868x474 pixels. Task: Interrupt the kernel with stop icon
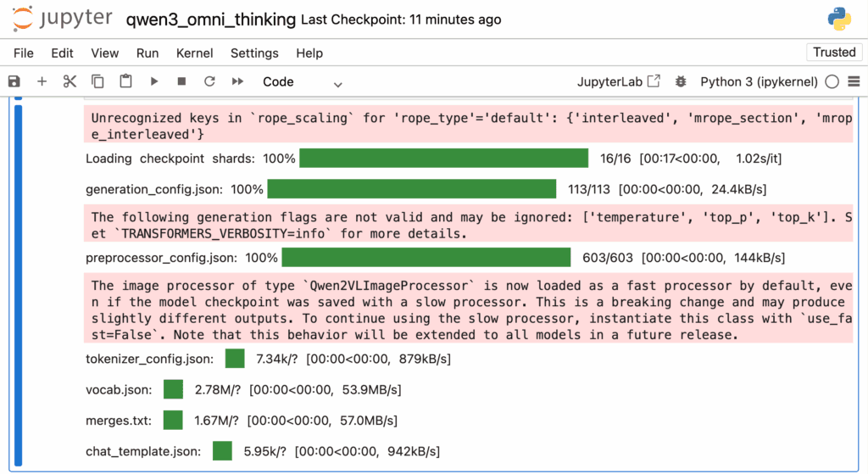click(x=181, y=81)
